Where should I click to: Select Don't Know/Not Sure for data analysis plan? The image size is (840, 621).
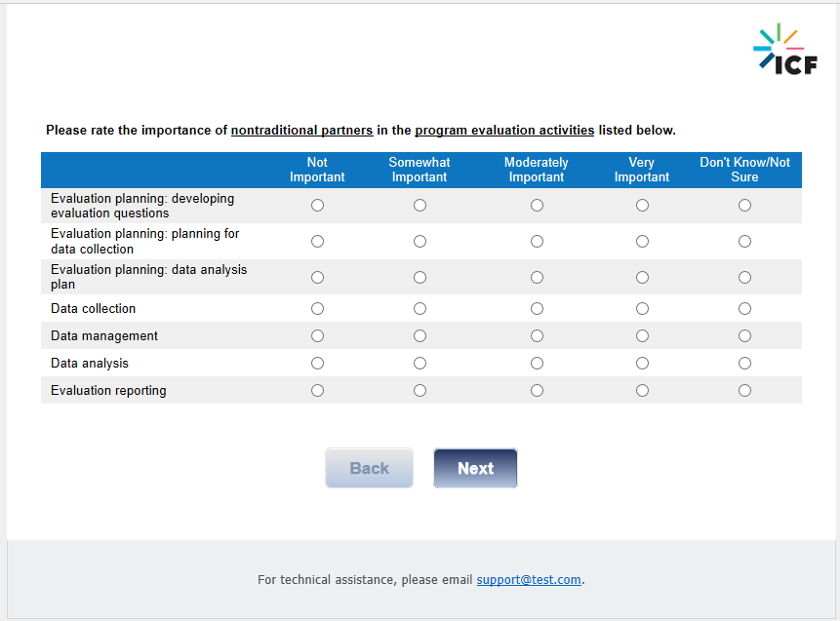click(x=744, y=278)
